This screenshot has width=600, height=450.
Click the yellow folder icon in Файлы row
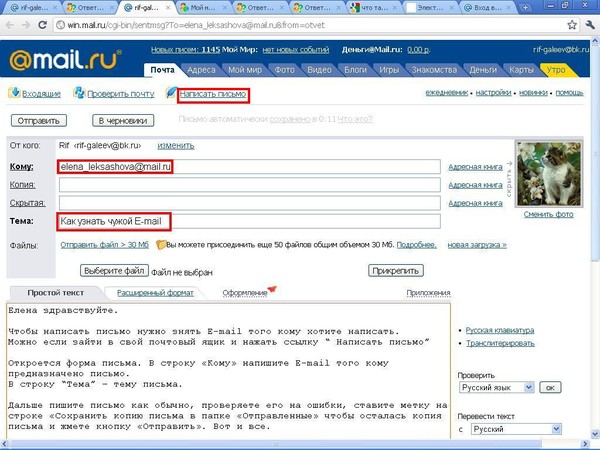point(161,245)
